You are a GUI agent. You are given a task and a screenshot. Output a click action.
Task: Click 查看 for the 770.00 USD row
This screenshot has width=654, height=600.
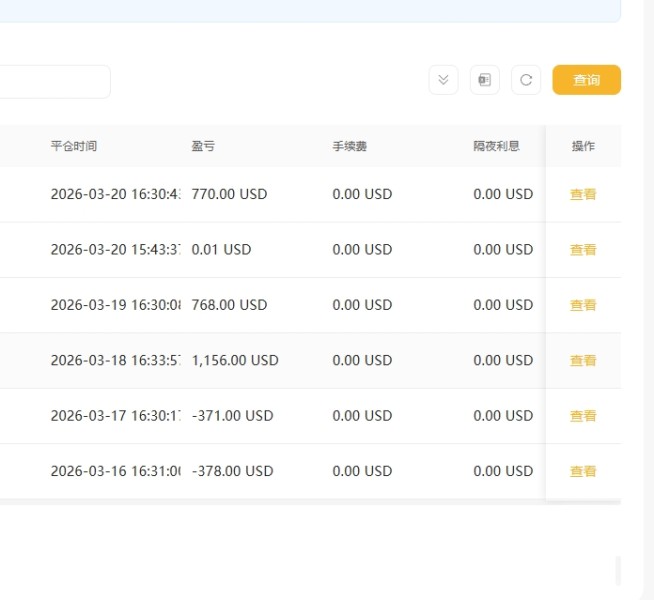[x=583, y=194]
